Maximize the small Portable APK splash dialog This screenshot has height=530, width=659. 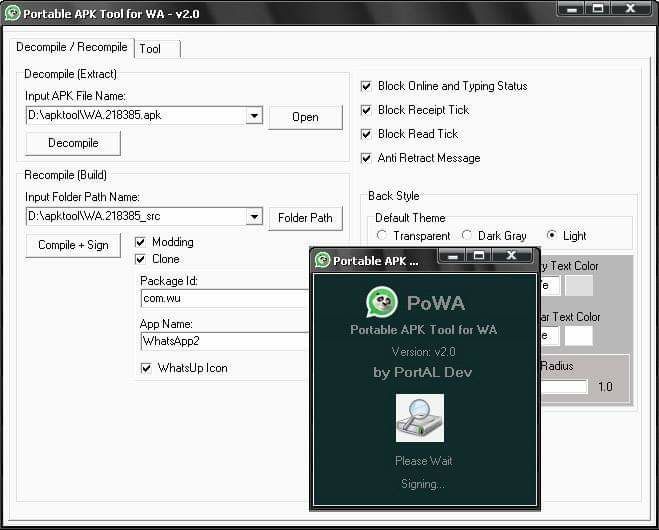[x=479, y=256]
